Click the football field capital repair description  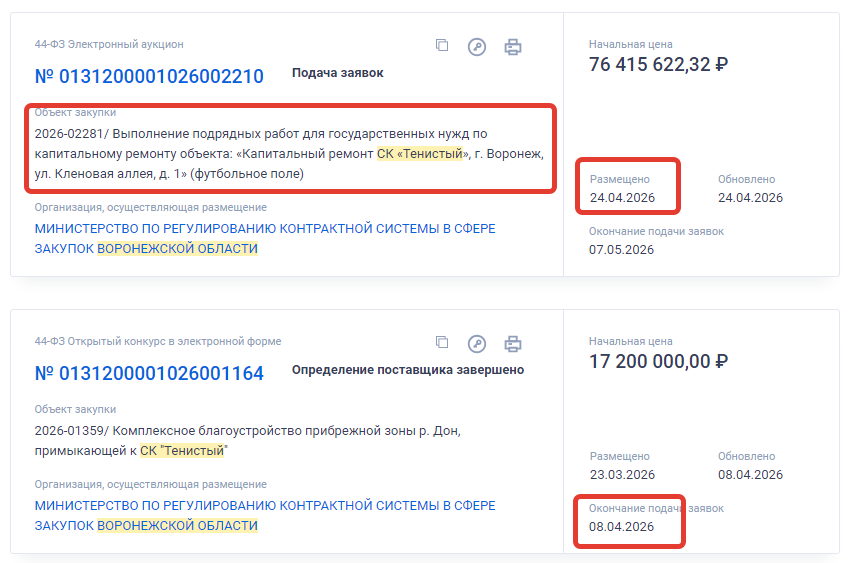click(290, 153)
